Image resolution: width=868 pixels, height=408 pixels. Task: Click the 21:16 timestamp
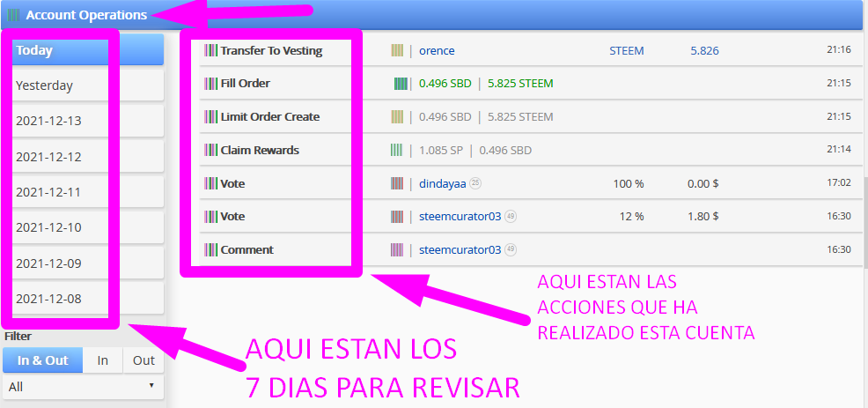click(x=839, y=50)
